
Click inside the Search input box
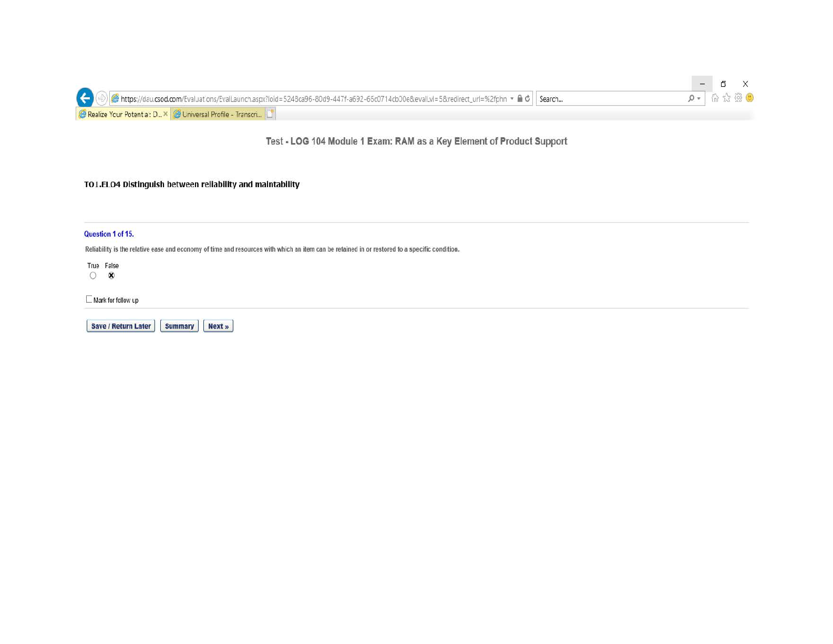(610, 99)
